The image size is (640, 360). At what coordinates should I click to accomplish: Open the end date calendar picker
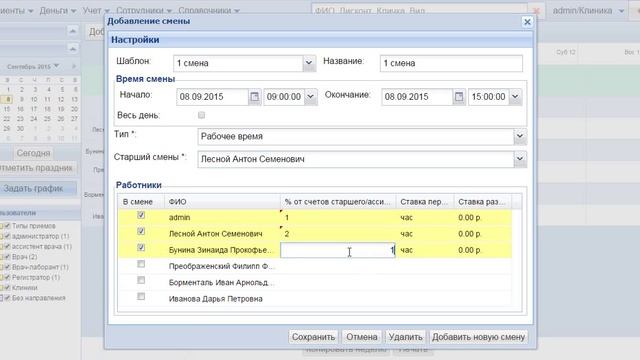coord(459,97)
